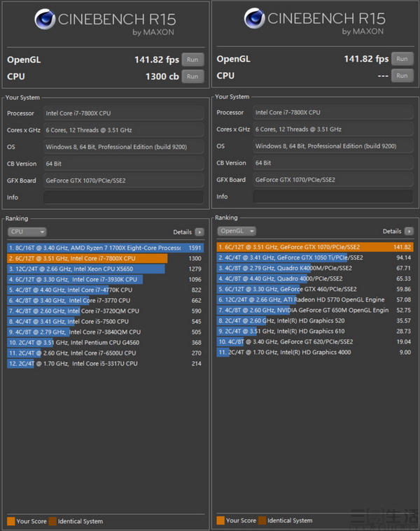Screen dimensions: 420x531
Task: Click the Cinebench sphere logo in right panel
Action: coord(255,20)
